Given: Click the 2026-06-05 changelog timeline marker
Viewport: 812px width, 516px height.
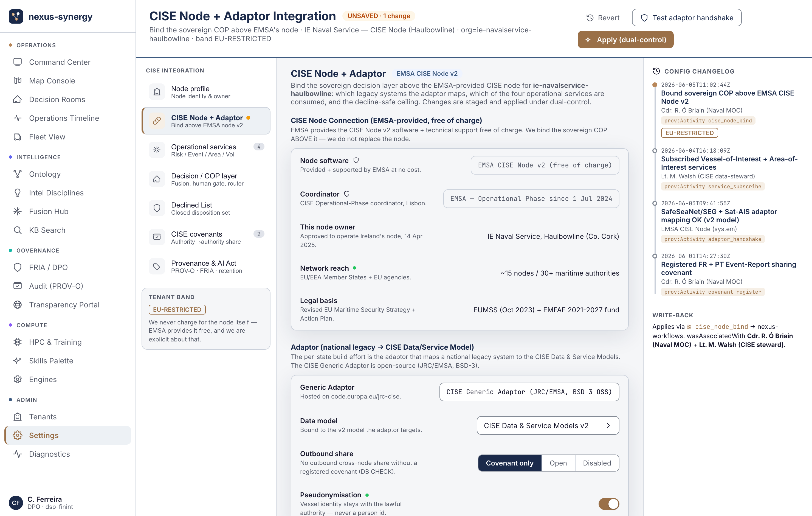Looking at the screenshot, I should (x=655, y=85).
